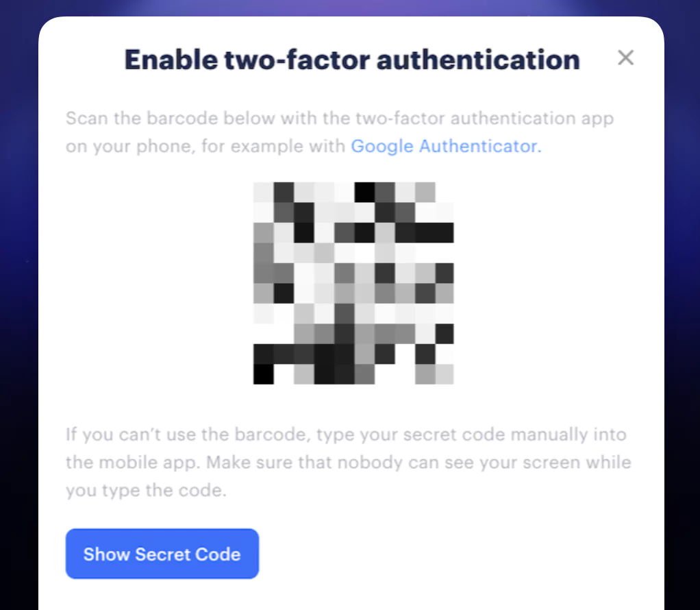Click the Show Secret Code button

click(x=162, y=554)
